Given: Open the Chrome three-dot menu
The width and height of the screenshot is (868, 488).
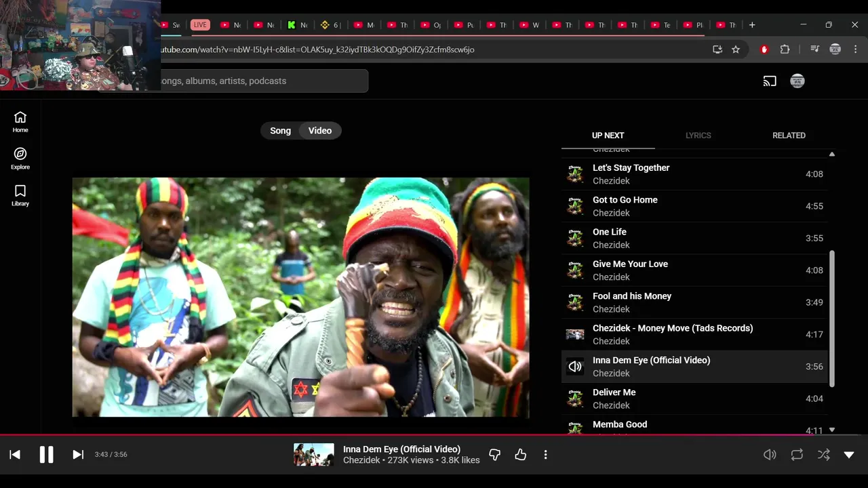Looking at the screenshot, I should pyautogui.click(x=855, y=49).
